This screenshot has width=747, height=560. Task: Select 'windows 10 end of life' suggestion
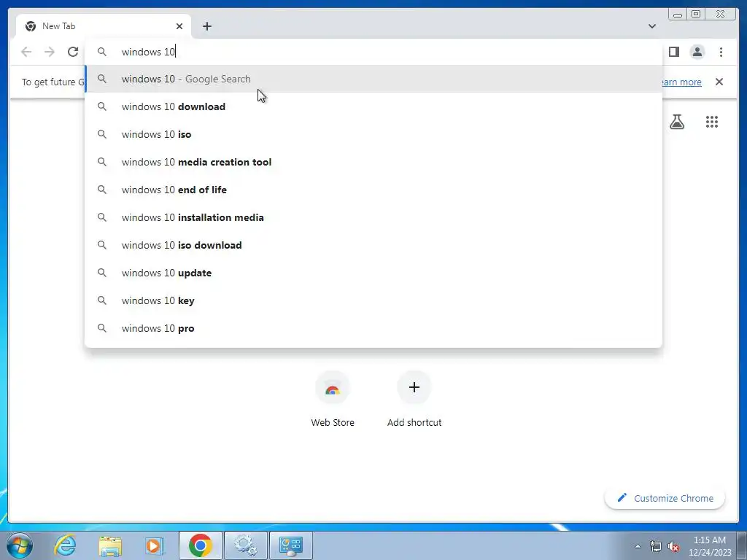click(373, 190)
